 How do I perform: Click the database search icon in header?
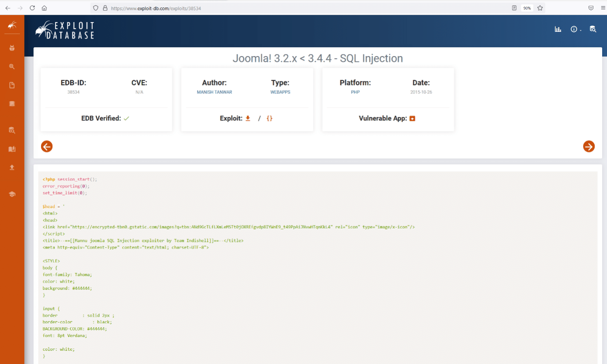[x=593, y=29]
